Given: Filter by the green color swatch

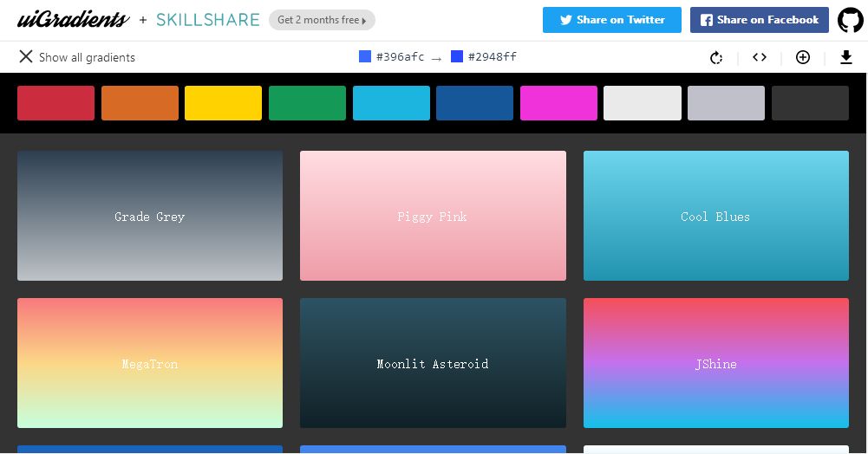Looking at the screenshot, I should (307, 103).
